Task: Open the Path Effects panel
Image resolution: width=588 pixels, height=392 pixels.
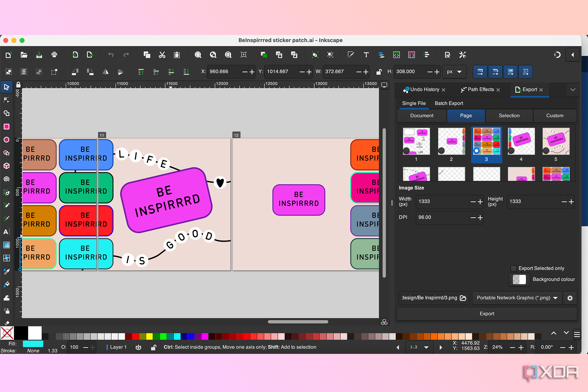Action: click(480, 90)
